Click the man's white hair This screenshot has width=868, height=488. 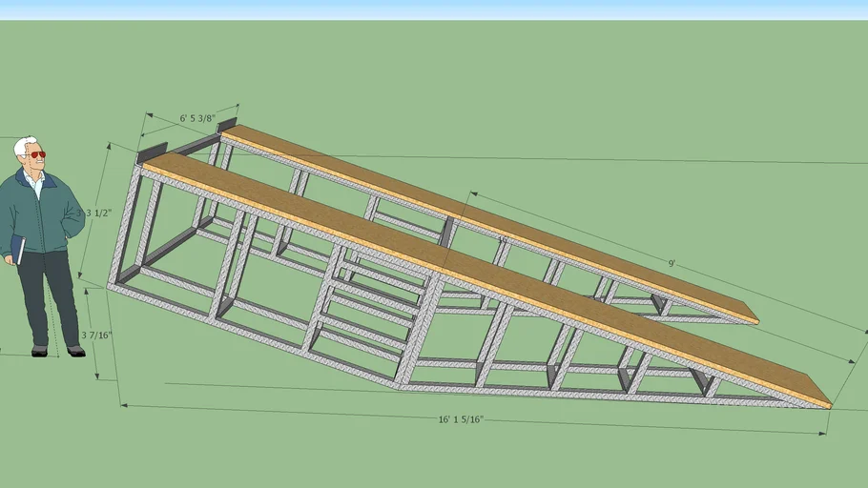coord(23,145)
